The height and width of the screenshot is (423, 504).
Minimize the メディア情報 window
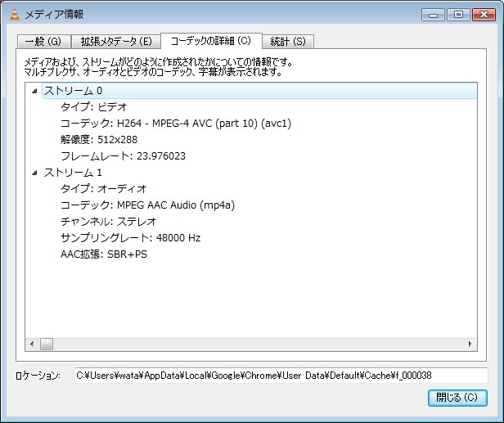point(434,15)
